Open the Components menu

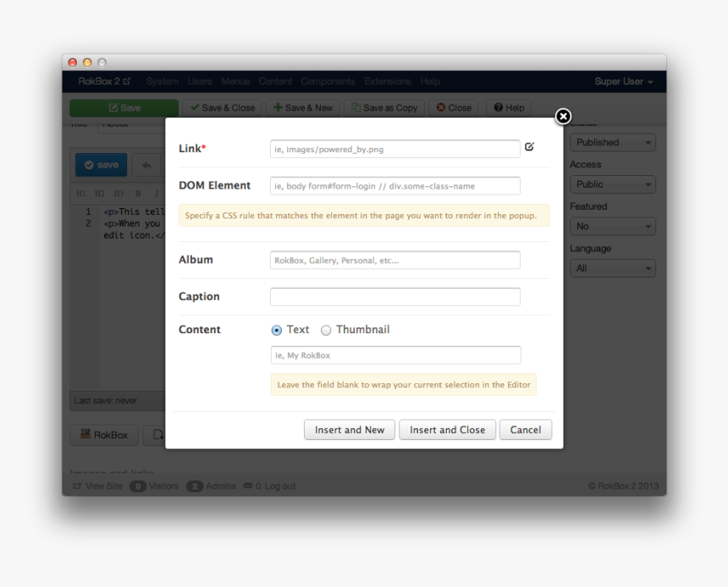tap(328, 81)
